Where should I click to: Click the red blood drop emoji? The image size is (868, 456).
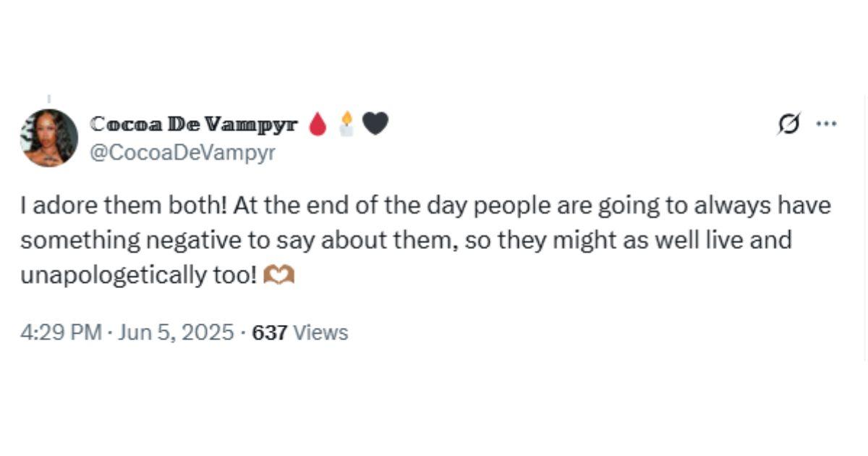318,124
